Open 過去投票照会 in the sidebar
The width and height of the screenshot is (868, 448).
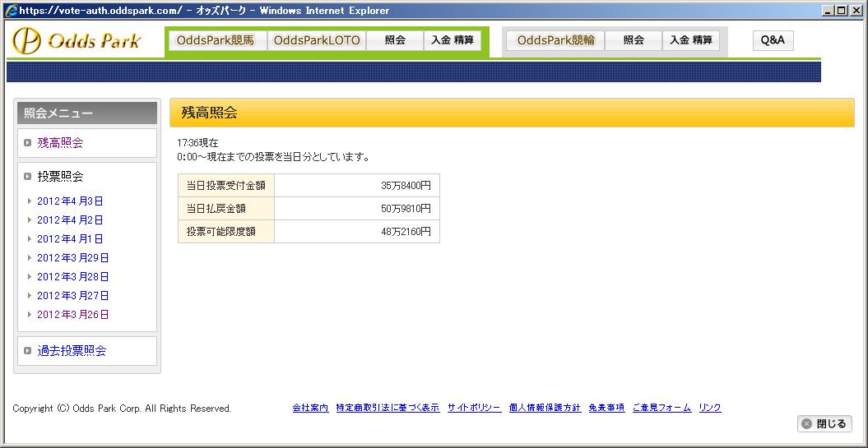tap(72, 351)
